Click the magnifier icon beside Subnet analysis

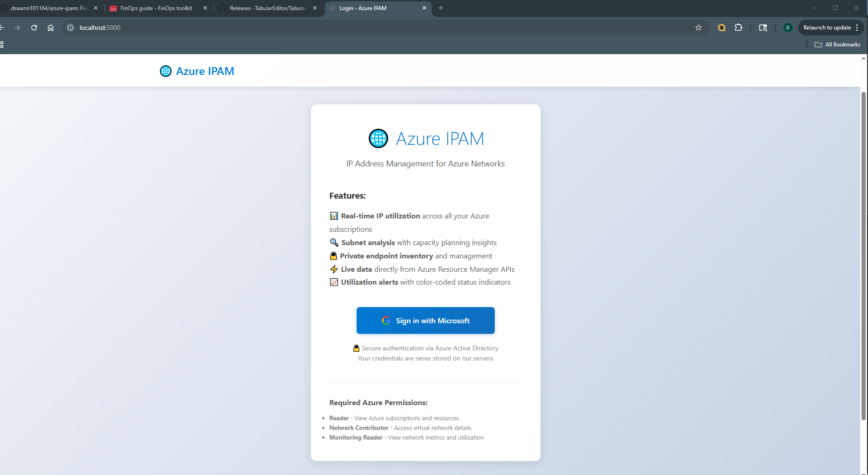[334, 242]
